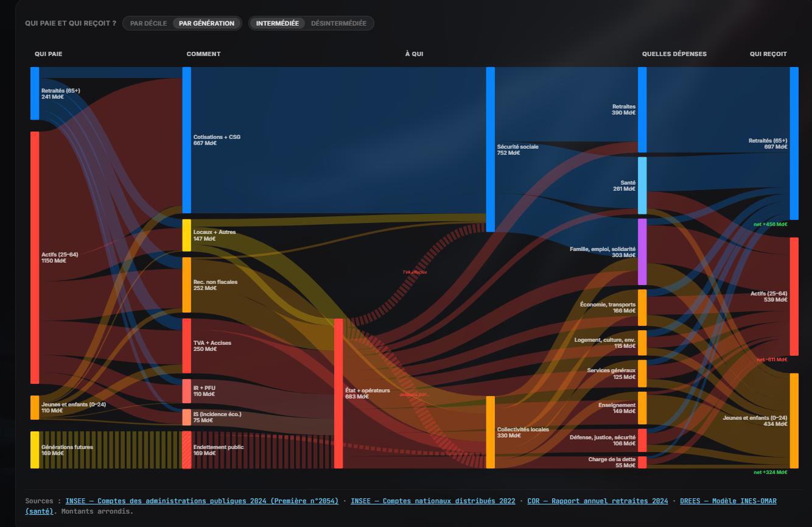Screen dimensions: 812x527
Task: Click the purple Famille, emploi, solidarité node
Action: [x=642, y=252]
